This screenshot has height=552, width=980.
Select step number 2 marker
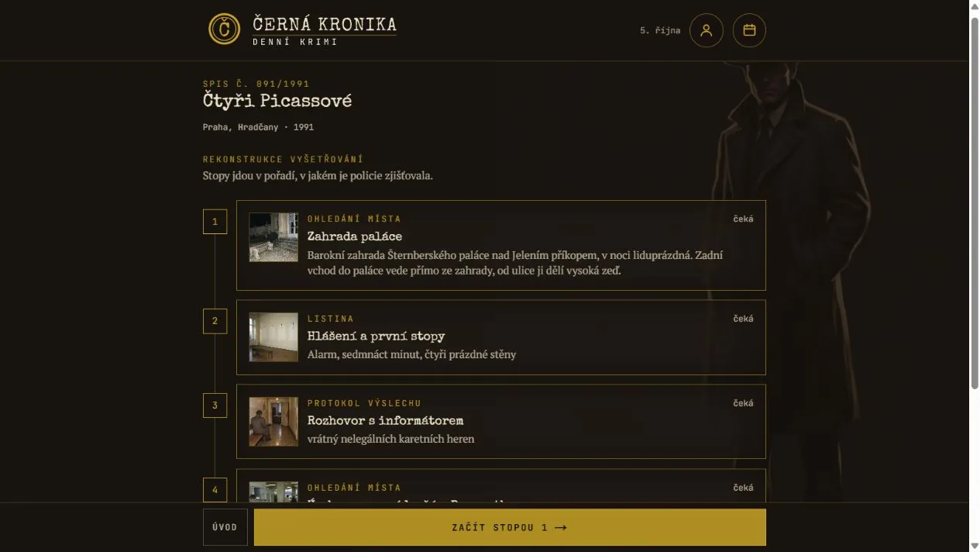(215, 321)
